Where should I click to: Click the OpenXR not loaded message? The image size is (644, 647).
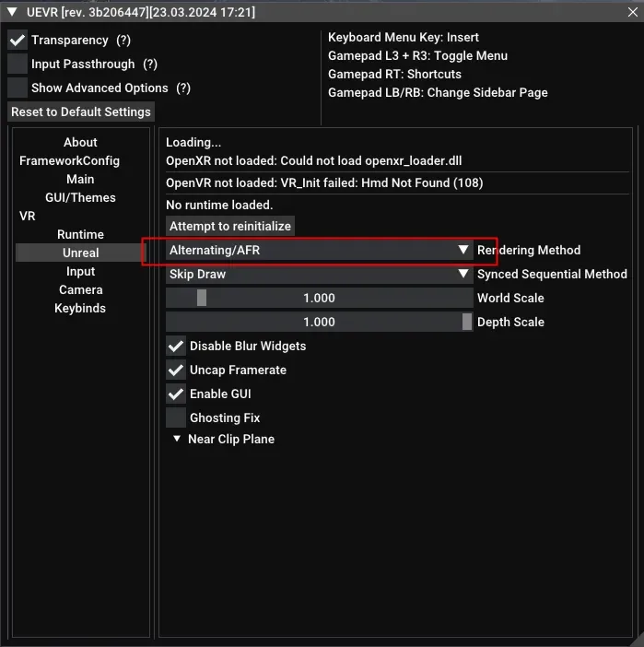pos(313,160)
